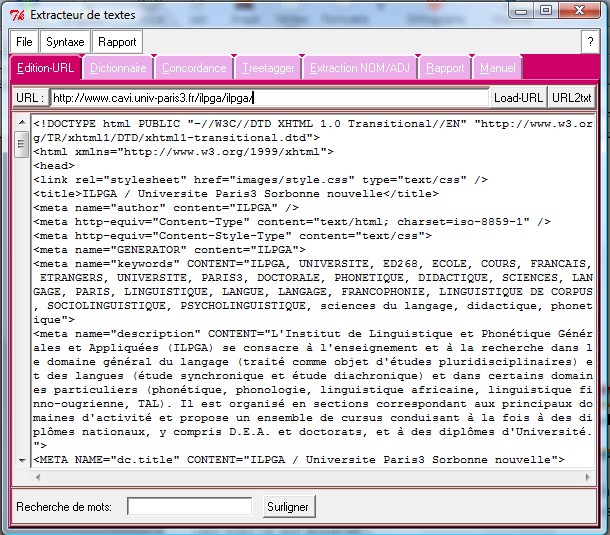Select the Edition-URL tab

tap(46, 68)
